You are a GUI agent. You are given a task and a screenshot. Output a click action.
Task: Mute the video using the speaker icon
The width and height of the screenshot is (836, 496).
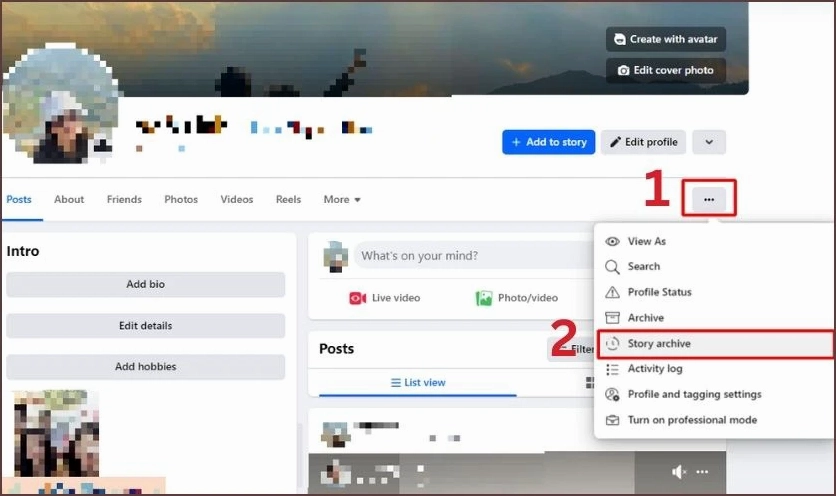pyautogui.click(x=680, y=472)
